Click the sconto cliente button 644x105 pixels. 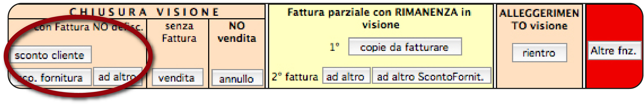click(51, 55)
